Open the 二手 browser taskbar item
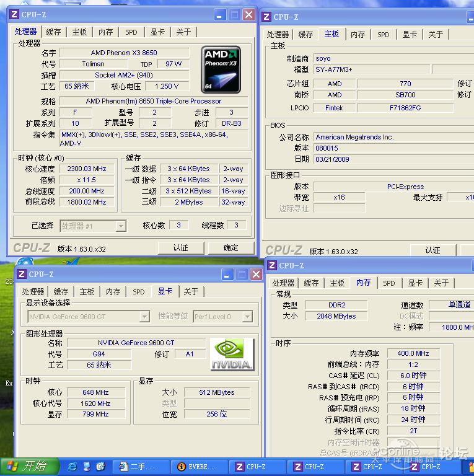Screen dimensions: 474x476 (141, 467)
